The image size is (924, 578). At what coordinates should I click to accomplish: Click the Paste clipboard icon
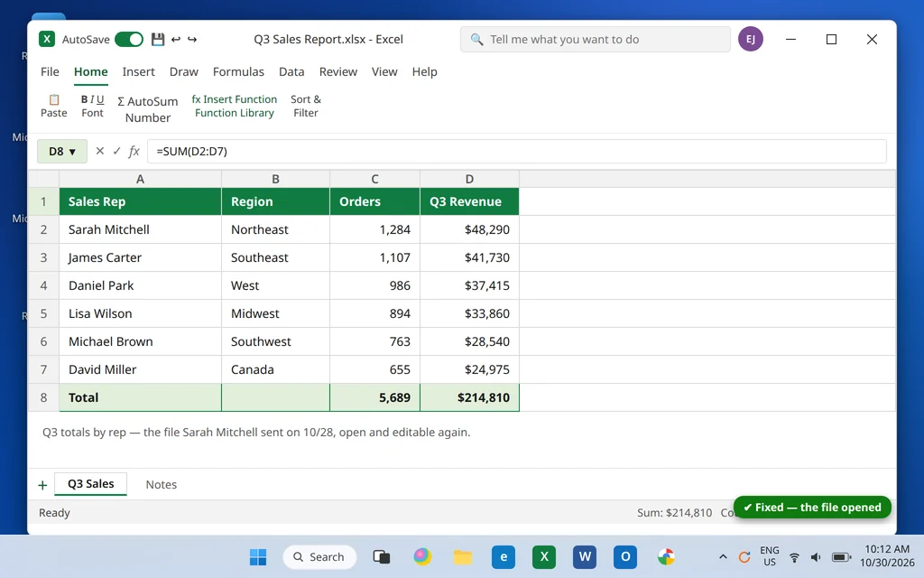point(53,99)
